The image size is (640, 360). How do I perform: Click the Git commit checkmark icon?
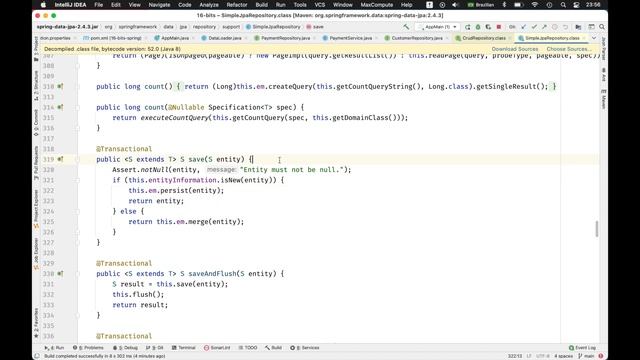534,27
